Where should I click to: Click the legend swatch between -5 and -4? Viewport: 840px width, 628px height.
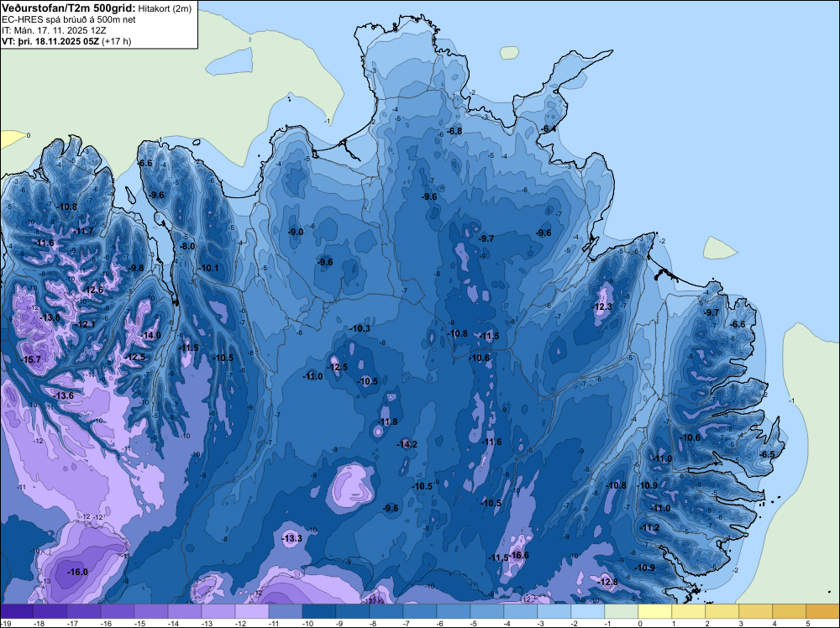(486, 611)
